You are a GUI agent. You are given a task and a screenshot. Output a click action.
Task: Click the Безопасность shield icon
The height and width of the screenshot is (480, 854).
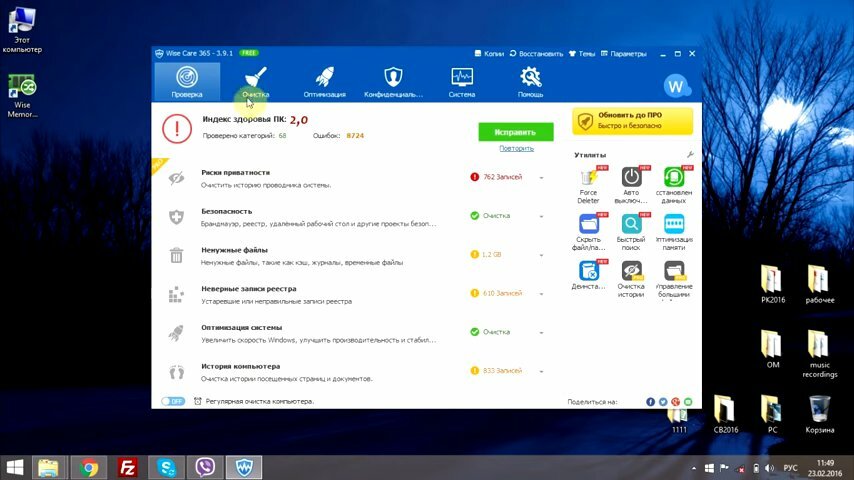pyautogui.click(x=176, y=217)
